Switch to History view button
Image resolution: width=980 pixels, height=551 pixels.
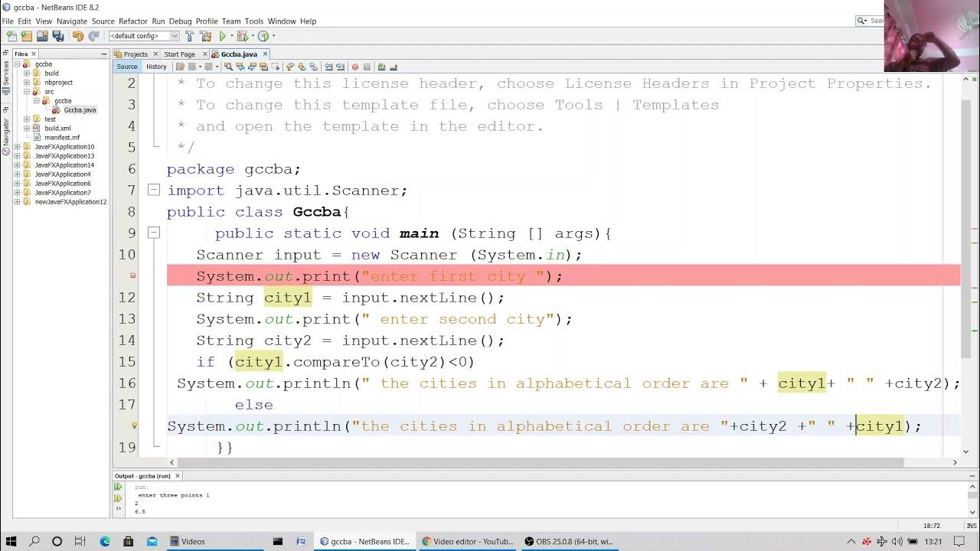(x=156, y=67)
